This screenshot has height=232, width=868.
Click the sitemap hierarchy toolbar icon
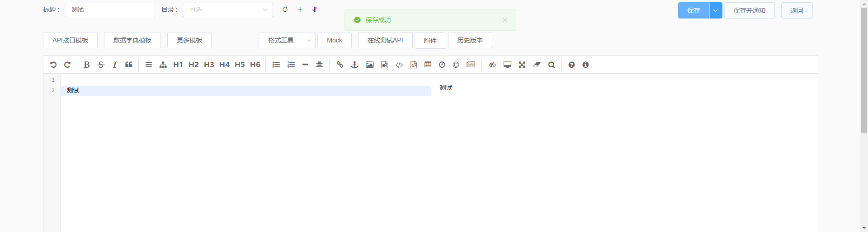[x=163, y=65]
